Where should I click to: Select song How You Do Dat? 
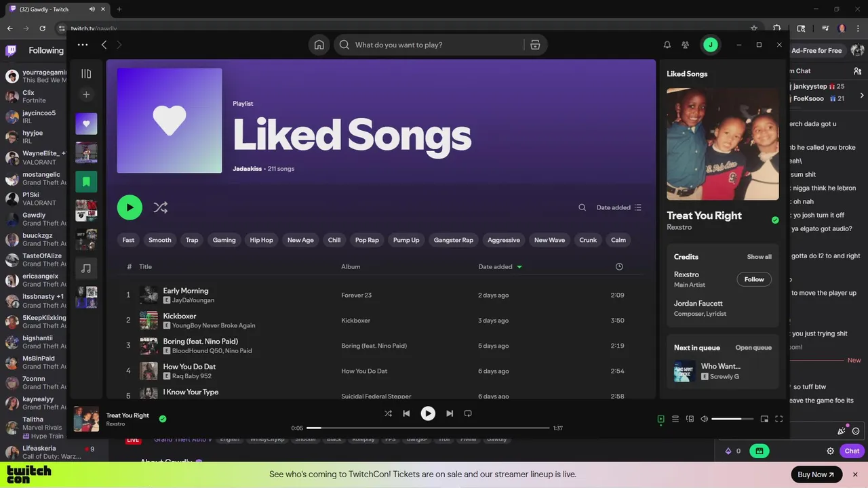click(x=189, y=367)
